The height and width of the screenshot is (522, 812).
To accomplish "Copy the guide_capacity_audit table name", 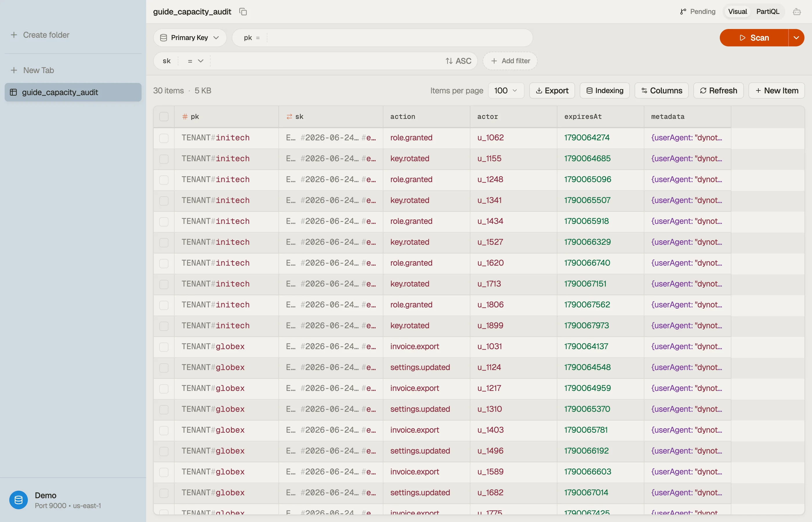I will click(243, 12).
